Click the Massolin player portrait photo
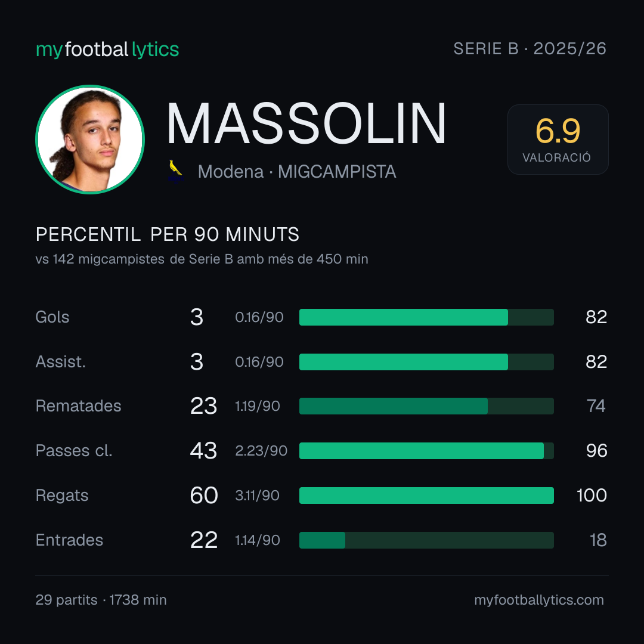644x644 pixels. (90, 139)
